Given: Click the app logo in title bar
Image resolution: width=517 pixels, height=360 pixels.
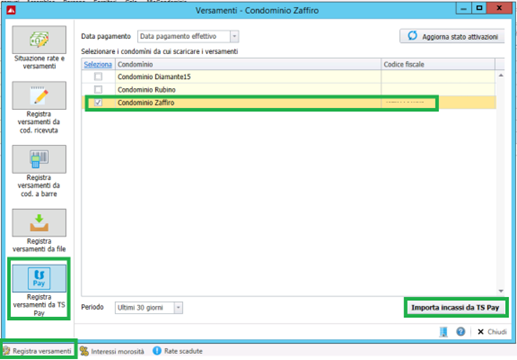Looking at the screenshot, I should click(11, 10).
